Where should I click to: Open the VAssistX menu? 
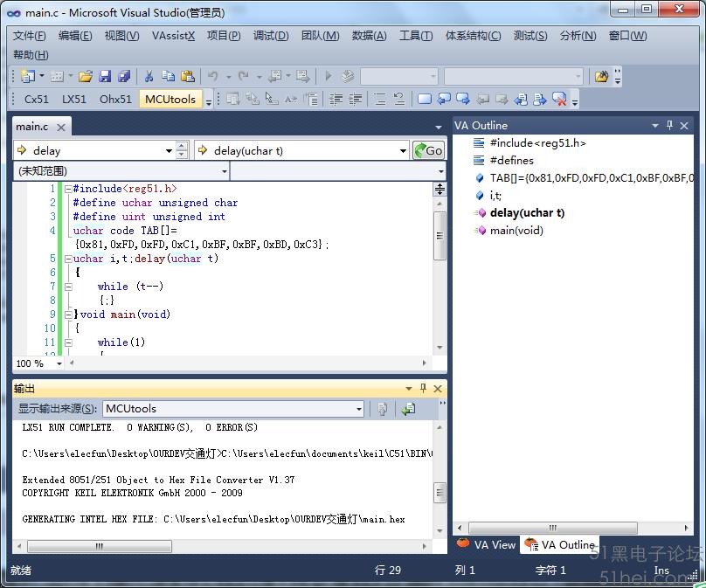click(173, 36)
